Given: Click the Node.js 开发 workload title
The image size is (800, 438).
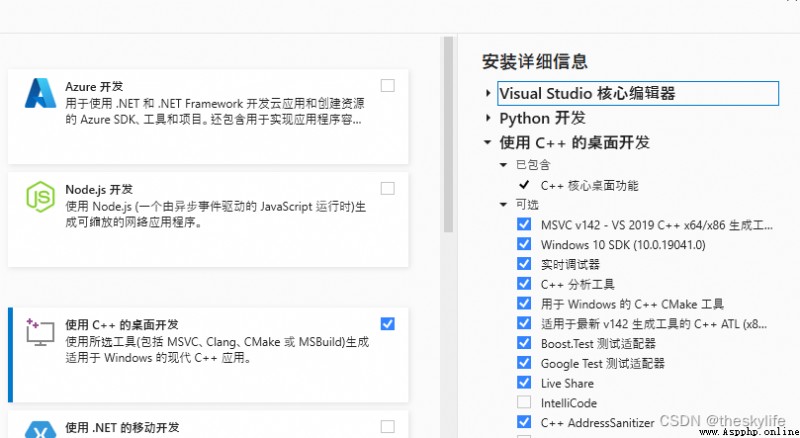Looking at the screenshot, I should [x=99, y=189].
